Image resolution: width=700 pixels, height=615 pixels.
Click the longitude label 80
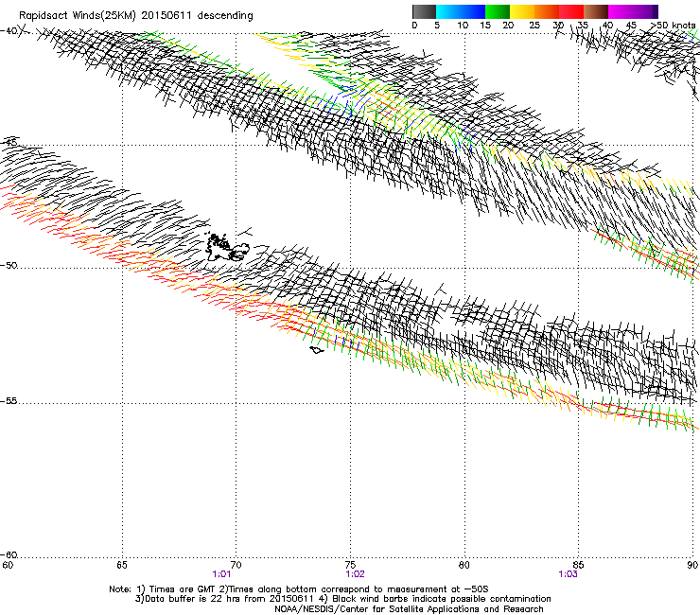464,565
